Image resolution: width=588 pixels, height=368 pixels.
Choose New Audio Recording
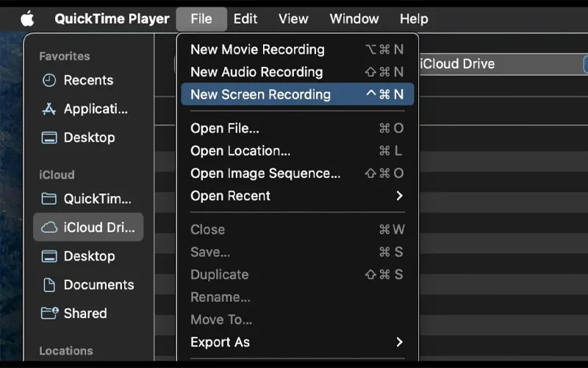[x=298, y=71]
